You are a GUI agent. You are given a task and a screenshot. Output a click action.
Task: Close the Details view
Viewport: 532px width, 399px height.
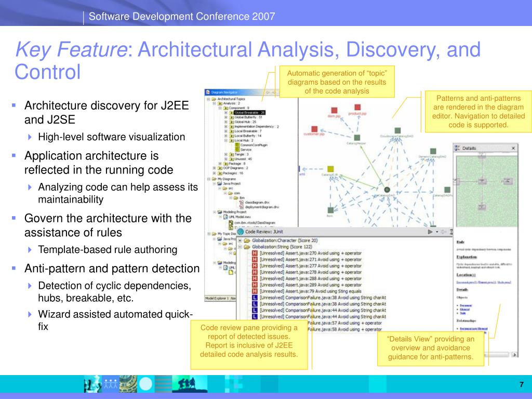point(513,148)
